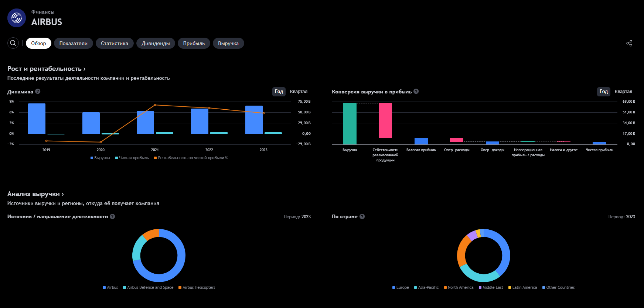Click the 2023 profitability line point
This screenshot has width=644, height=308.
point(263,113)
